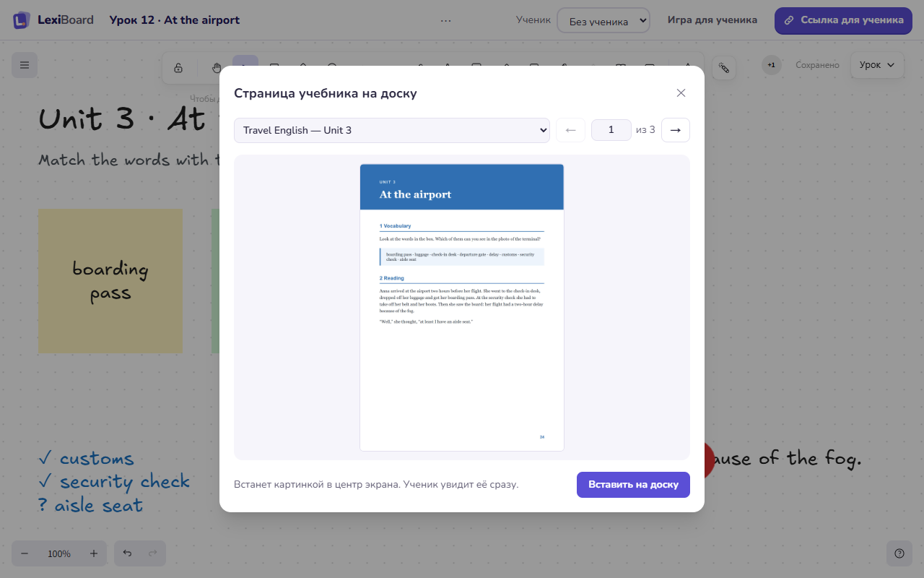Image resolution: width=924 pixels, height=578 pixels.
Task: Click Вставить на доску button
Action: (633, 485)
